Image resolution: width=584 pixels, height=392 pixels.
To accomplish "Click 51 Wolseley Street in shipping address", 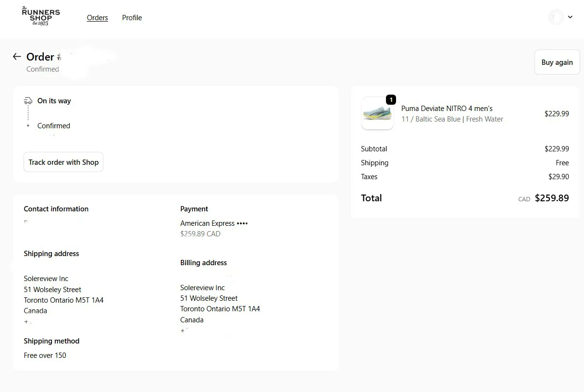I will click(x=53, y=290).
